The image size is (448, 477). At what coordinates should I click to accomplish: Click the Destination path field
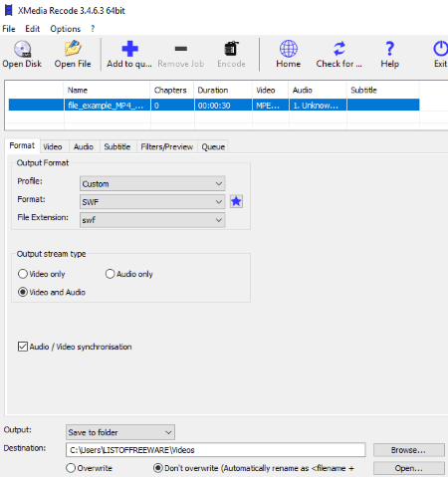point(216,450)
